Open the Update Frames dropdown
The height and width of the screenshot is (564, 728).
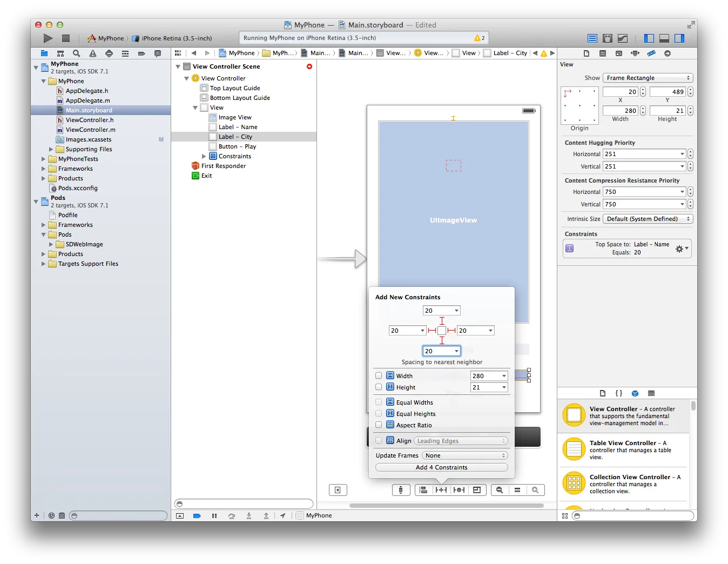click(465, 455)
